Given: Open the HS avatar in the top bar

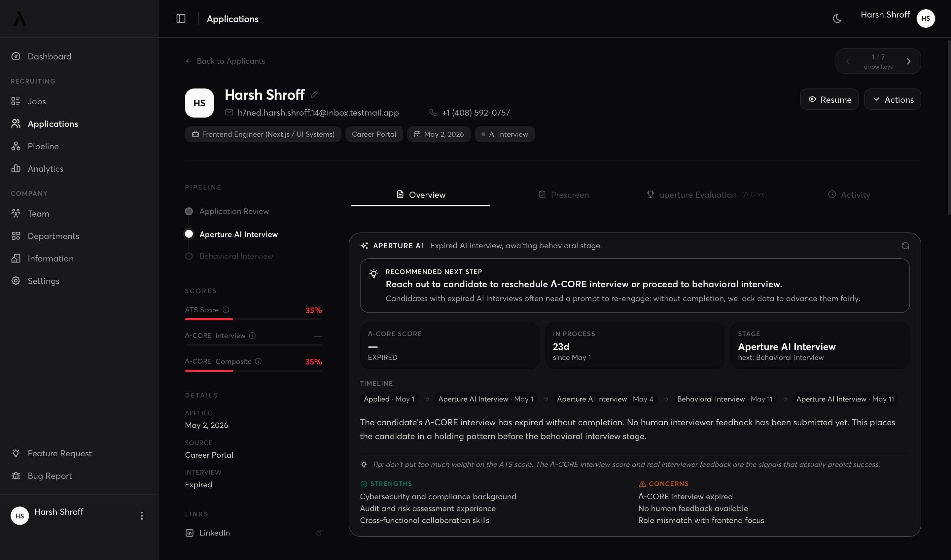Looking at the screenshot, I should 926,18.
